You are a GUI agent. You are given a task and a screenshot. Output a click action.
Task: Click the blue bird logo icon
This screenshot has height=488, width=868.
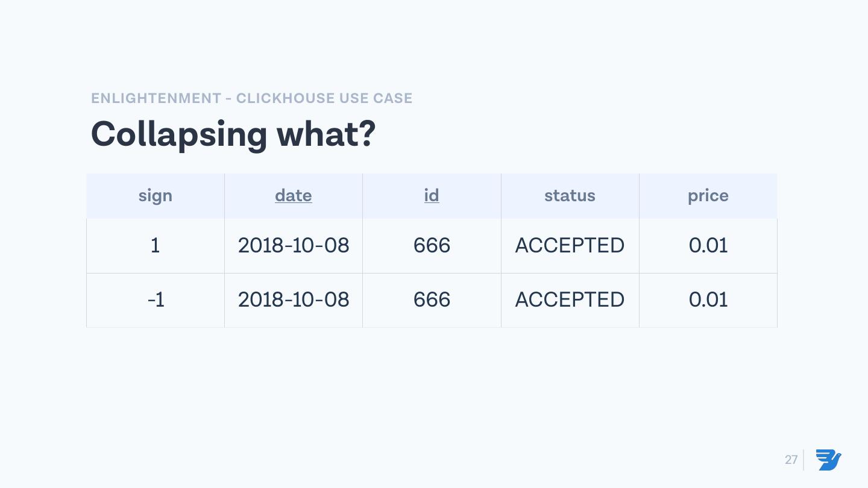pyautogui.click(x=828, y=460)
